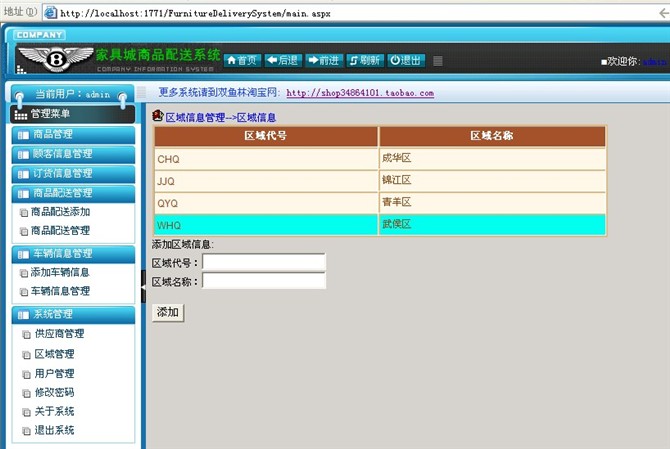Screen dimensions: 670x449
Task: Click the 刷新 refresh button
Action: coord(365,60)
